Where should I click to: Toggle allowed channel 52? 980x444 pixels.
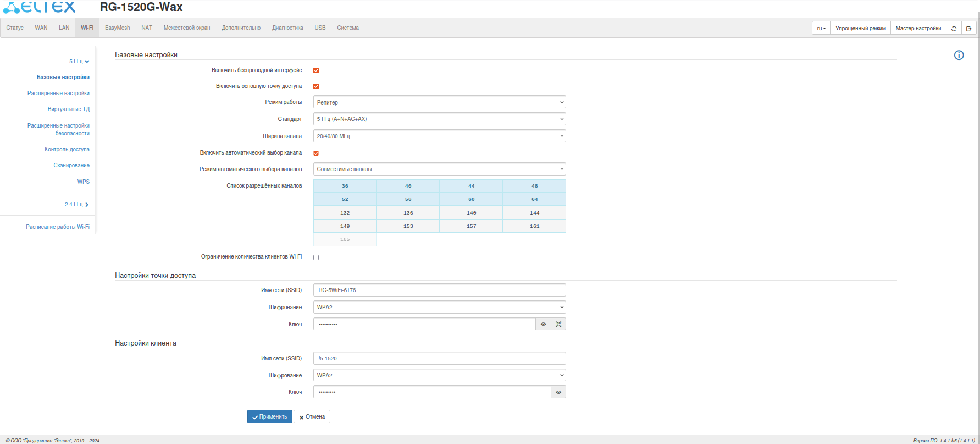pos(345,199)
